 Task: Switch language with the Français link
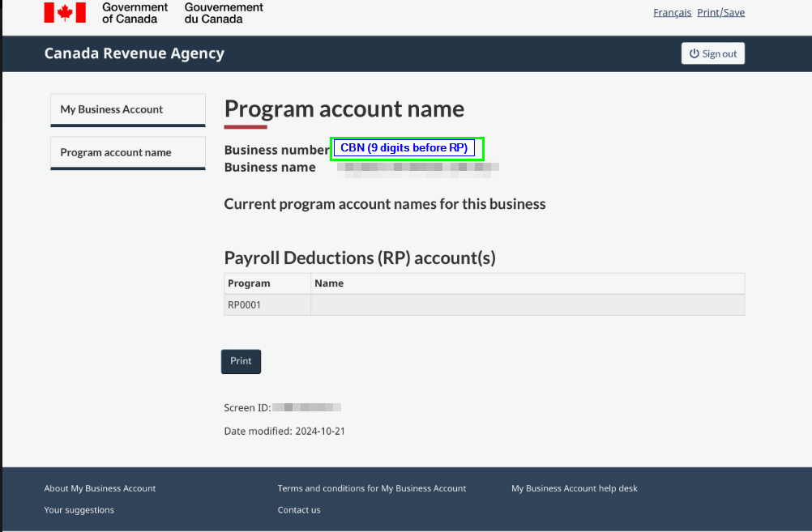[672, 12]
